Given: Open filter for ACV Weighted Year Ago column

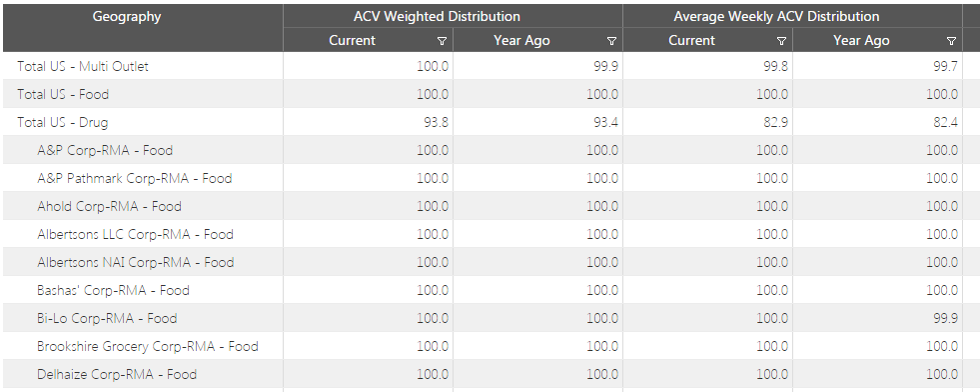Looking at the screenshot, I should pos(611,41).
